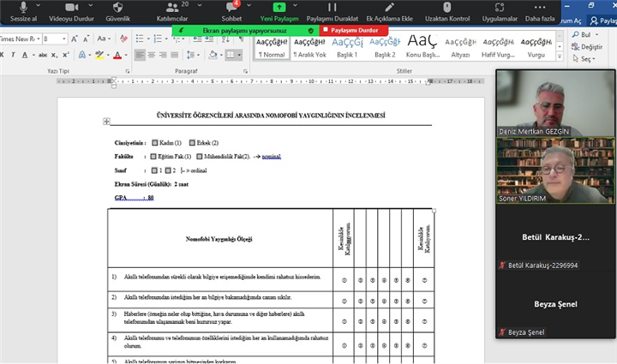Viewport: 617px width, 364px height.
Task: Open Bul to find text
Action: (x=585, y=34)
